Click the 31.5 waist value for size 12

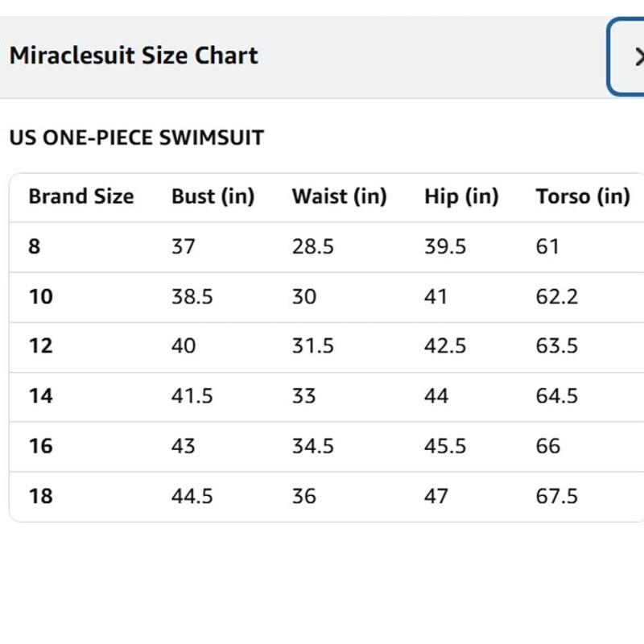[312, 346]
